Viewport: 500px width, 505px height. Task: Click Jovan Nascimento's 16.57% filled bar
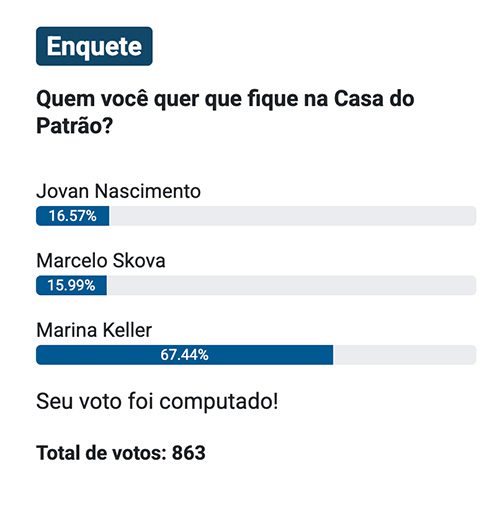[73, 216]
